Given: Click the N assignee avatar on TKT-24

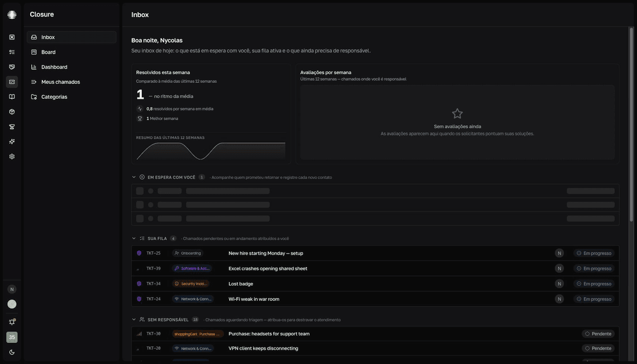Looking at the screenshot, I should [x=559, y=299].
